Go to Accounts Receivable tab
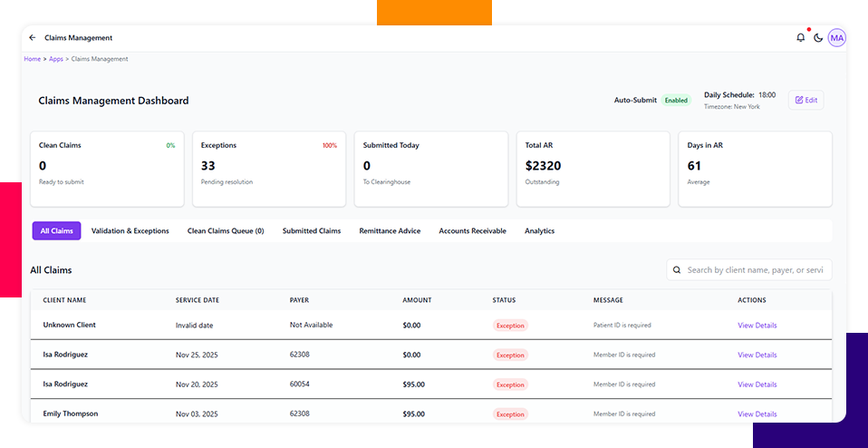Image resolution: width=868 pixels, height=448 pixels. [472, 231]
